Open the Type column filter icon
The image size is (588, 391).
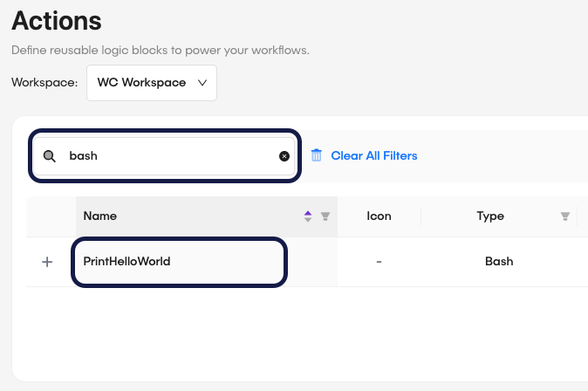564,216
